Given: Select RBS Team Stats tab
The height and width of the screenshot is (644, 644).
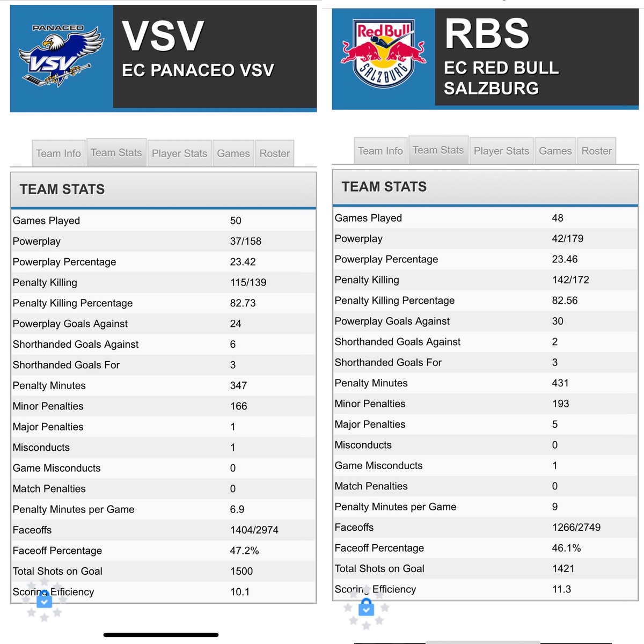Looking at the screenshot, I should click(438, 150).
